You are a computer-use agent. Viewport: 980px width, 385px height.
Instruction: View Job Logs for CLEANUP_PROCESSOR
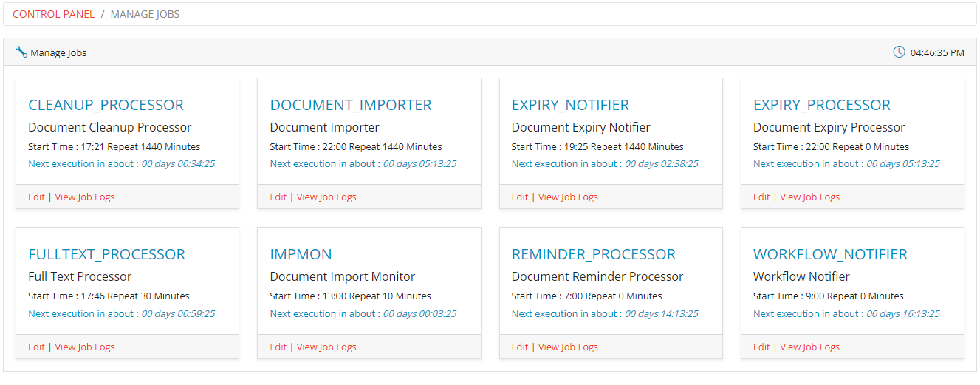pyautogui.click(x=85, y=197)
